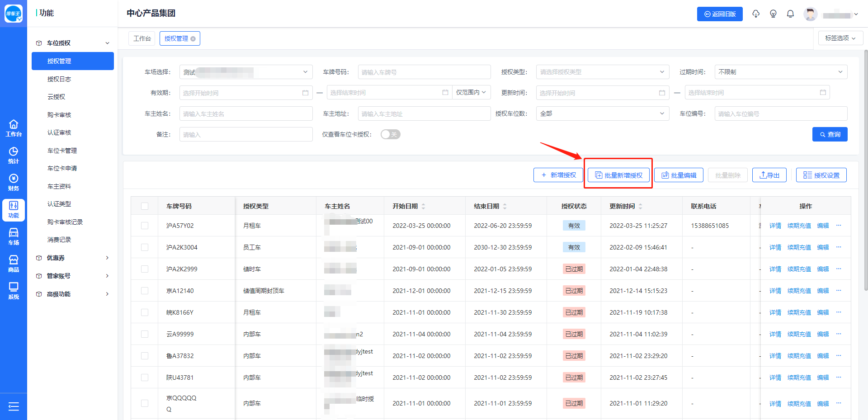
Task: Expand the 优惠券 sidebar menu
Action: click(72, 258)
